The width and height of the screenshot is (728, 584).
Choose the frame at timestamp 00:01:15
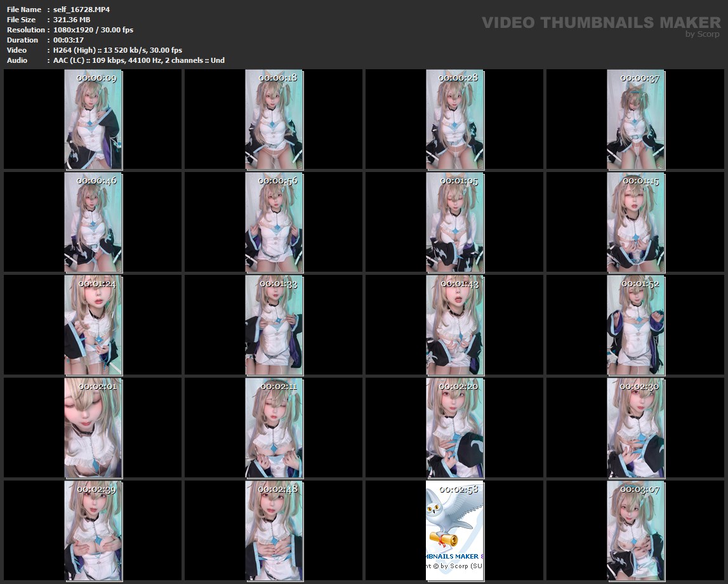tap(636, 222)
